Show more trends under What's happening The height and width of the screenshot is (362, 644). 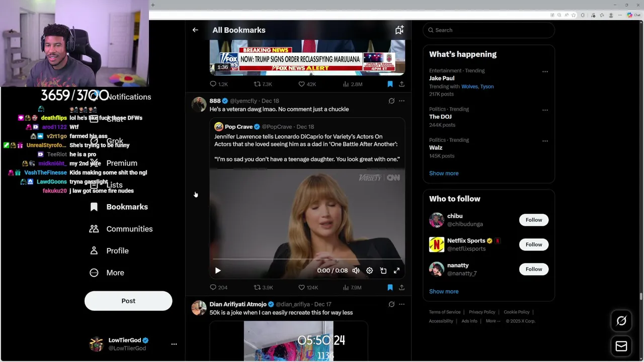[x=444, y=173]
